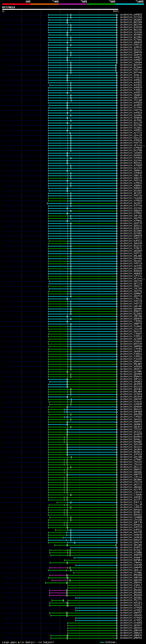Select the UniRef100_A2T1T4 label

(131, 133)
